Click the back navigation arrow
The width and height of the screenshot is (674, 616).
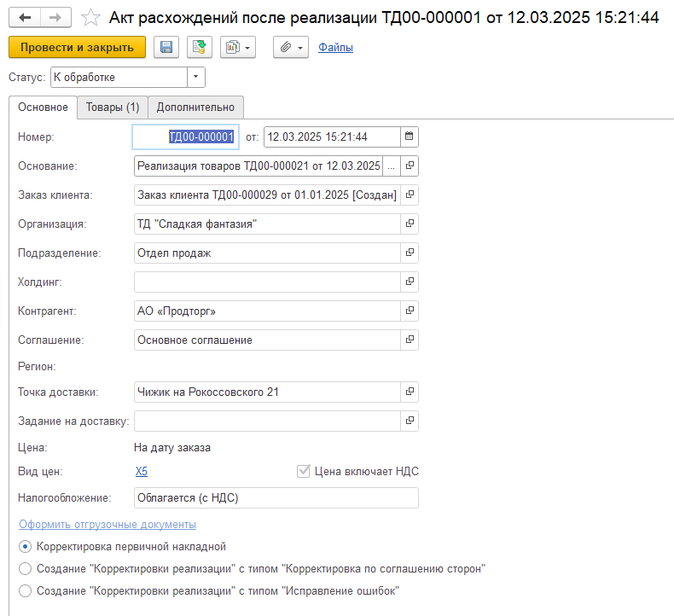(x=25, y=17)
